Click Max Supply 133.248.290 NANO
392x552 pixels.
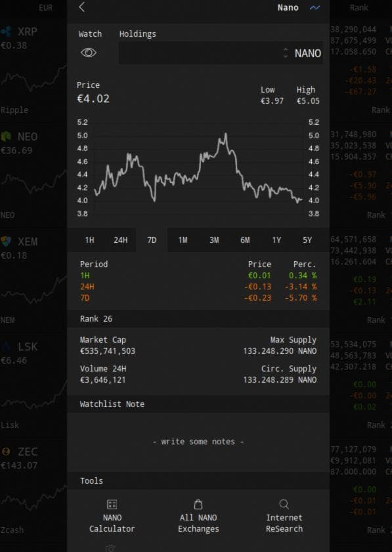pos(280,351)
